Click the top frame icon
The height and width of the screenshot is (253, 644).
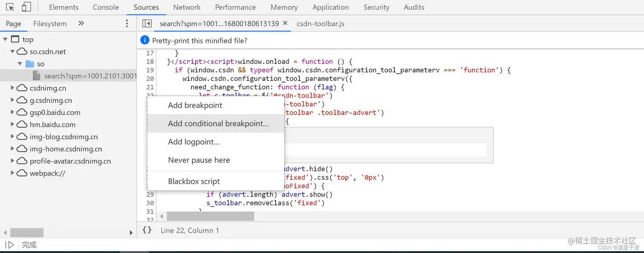coord(15,39)
